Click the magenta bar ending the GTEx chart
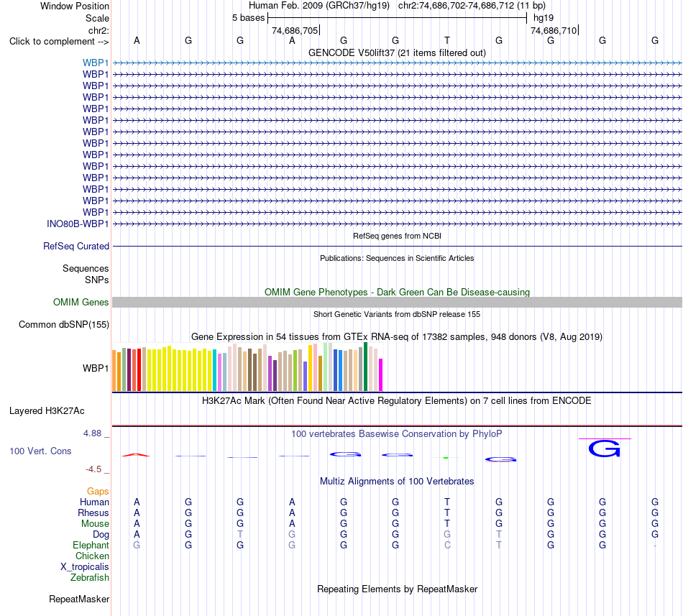The height and width of the screenshot is (616, 683). point(381,374)
